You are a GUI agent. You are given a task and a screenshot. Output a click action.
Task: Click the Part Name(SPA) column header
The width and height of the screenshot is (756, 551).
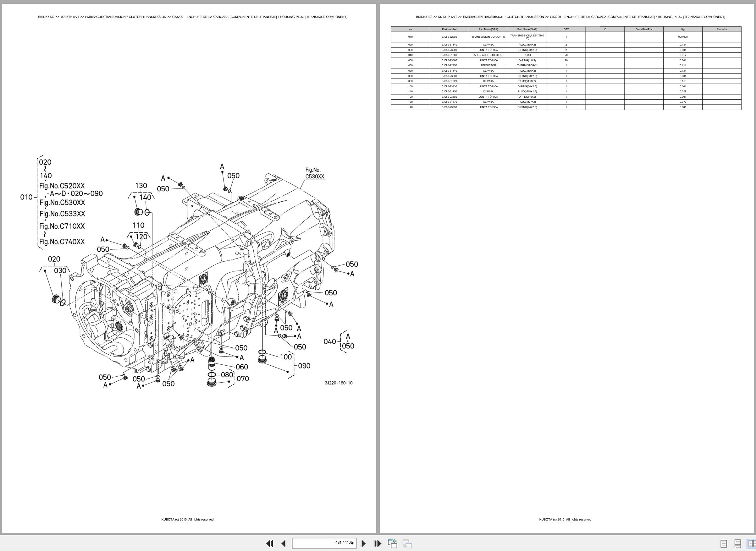tap(488, 29)
